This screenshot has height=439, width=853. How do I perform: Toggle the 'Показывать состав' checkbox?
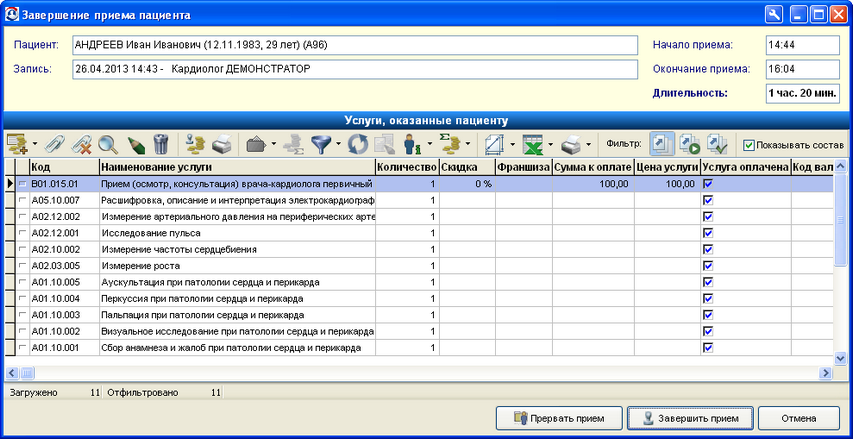(x=749, y=145)
